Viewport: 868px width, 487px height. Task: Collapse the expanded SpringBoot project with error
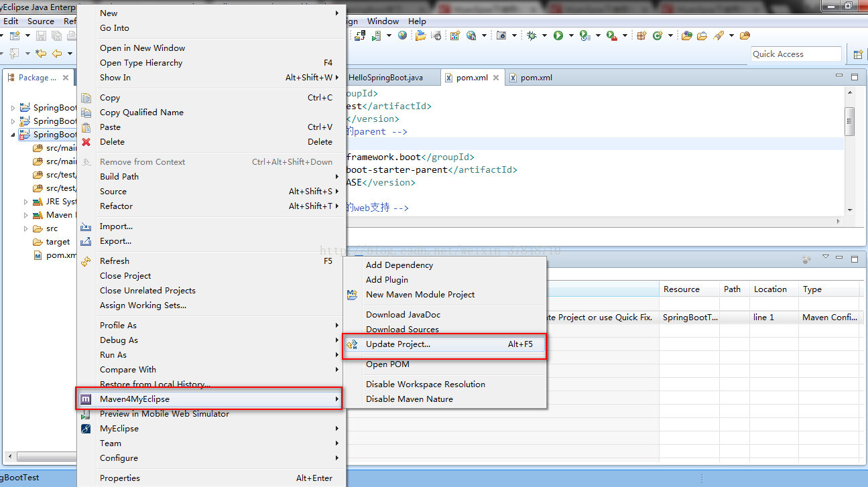[x=13, y=135]
